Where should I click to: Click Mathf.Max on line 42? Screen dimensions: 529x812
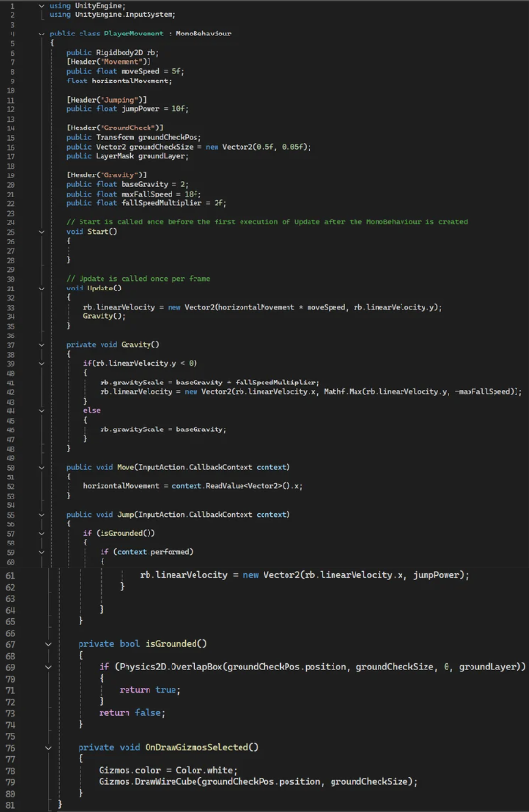(342, 392)
